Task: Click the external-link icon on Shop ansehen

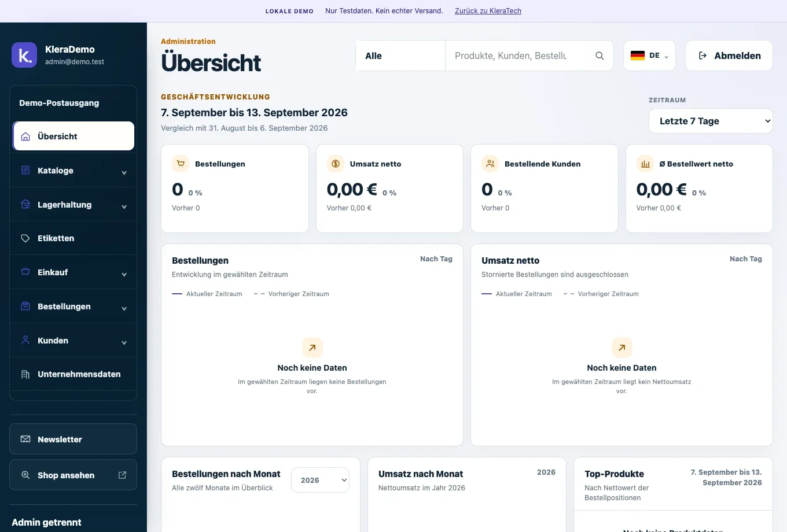Action: click(123, 475)
